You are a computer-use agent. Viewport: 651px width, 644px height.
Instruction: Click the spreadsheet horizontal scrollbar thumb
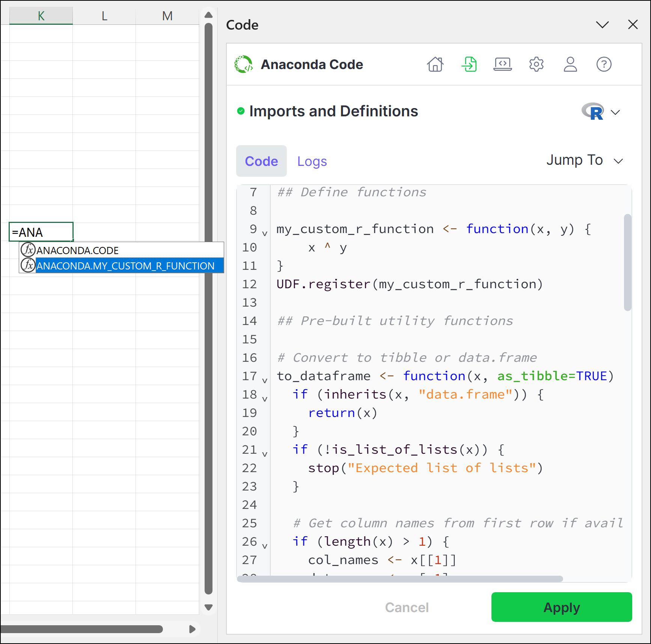[81, 629]
